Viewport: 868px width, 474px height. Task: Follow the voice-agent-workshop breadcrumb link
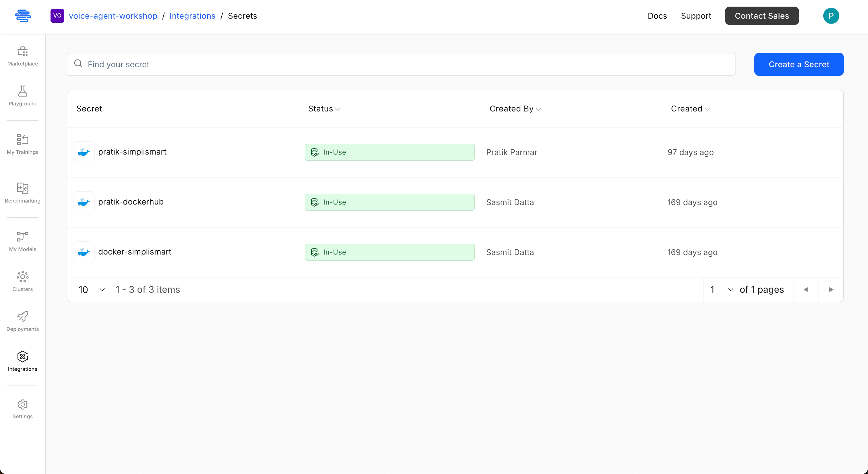point(113,16)
